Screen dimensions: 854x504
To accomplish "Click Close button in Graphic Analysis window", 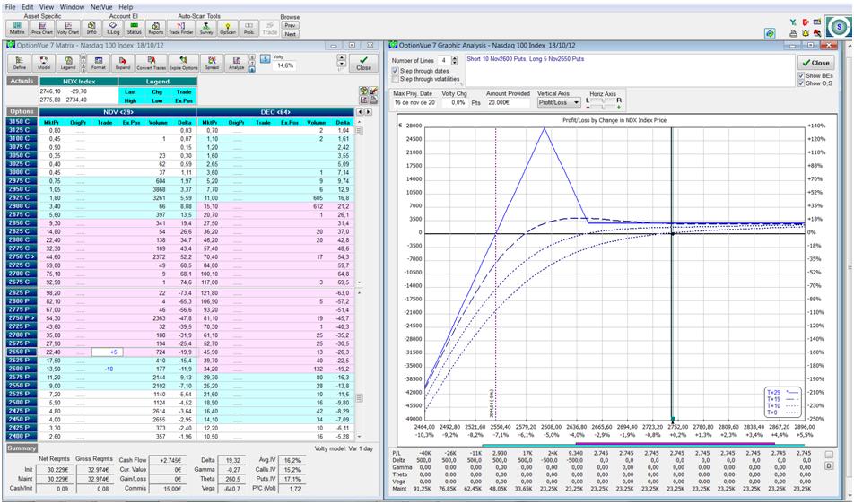I will 816,63.
